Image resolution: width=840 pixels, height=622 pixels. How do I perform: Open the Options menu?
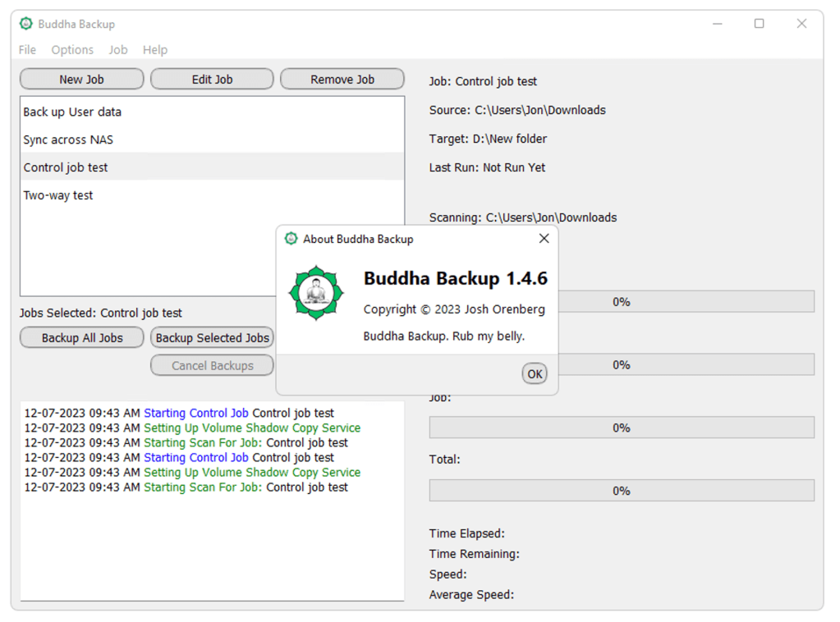click(x=72, y=50)
